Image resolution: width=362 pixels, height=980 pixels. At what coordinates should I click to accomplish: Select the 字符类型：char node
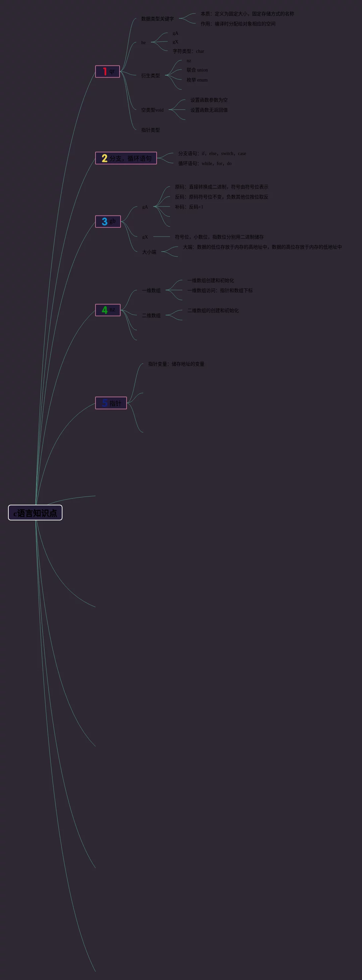pos(188,51)
